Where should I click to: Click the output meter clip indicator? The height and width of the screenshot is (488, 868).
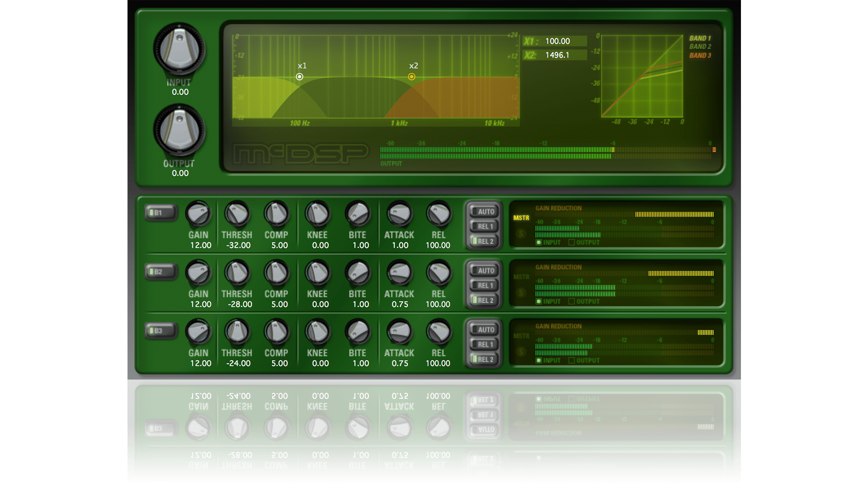pos(714,150)
